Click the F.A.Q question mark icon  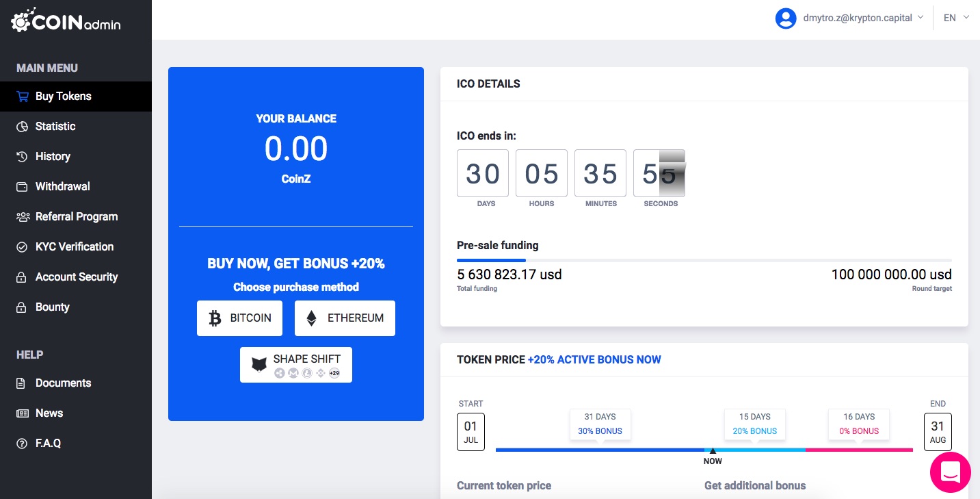coord(23,444)
